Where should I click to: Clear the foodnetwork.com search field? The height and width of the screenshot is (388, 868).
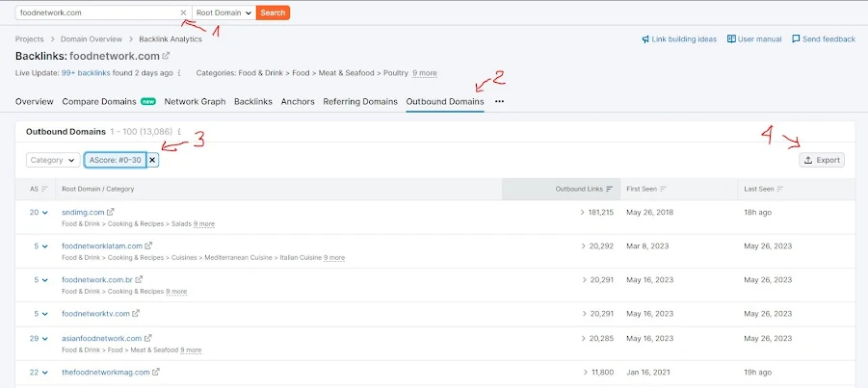click(x=183, y=13)
